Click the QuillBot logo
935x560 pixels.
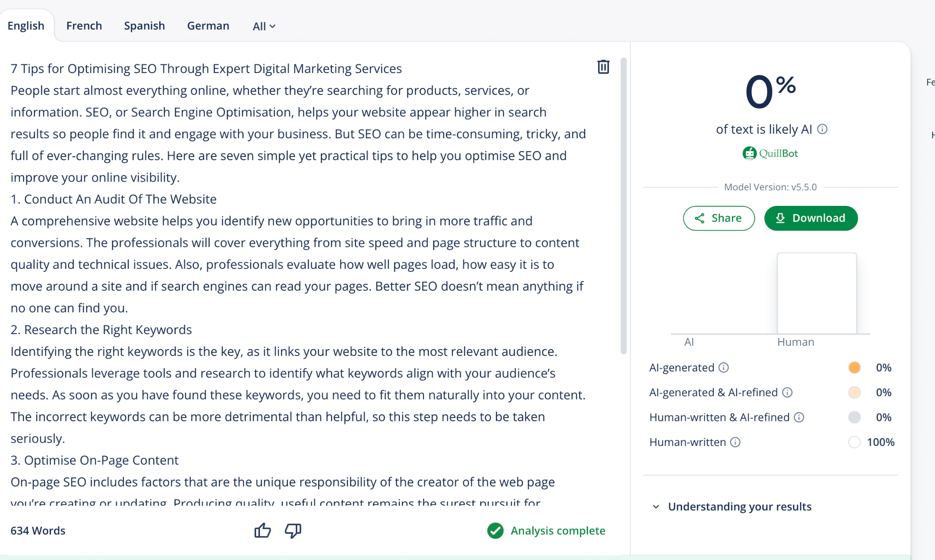tap(770, 153)
